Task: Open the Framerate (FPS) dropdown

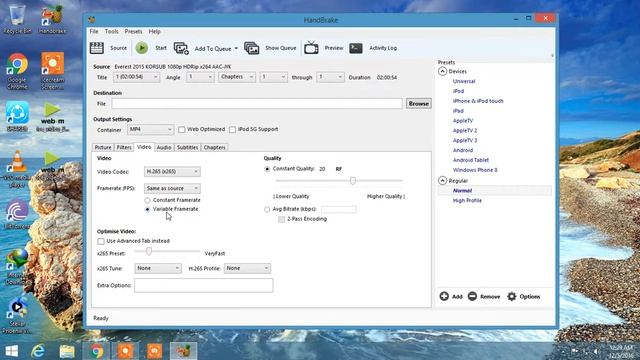Action: click(172, 189)
